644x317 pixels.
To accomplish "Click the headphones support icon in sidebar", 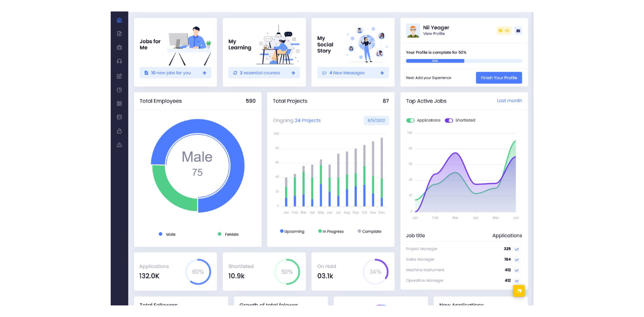I will pyautogui.click(x=120, y=62).
